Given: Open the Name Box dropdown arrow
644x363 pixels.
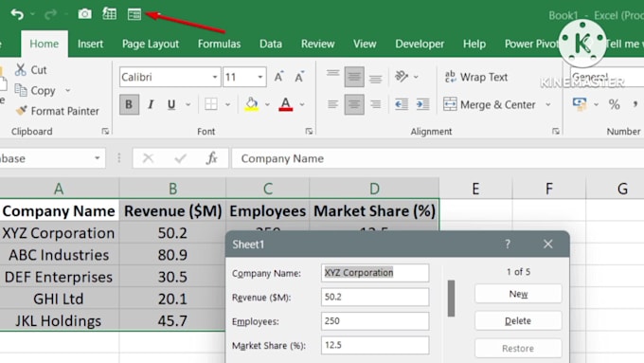Looking at the screenshot, I should (x=97, y=158).
